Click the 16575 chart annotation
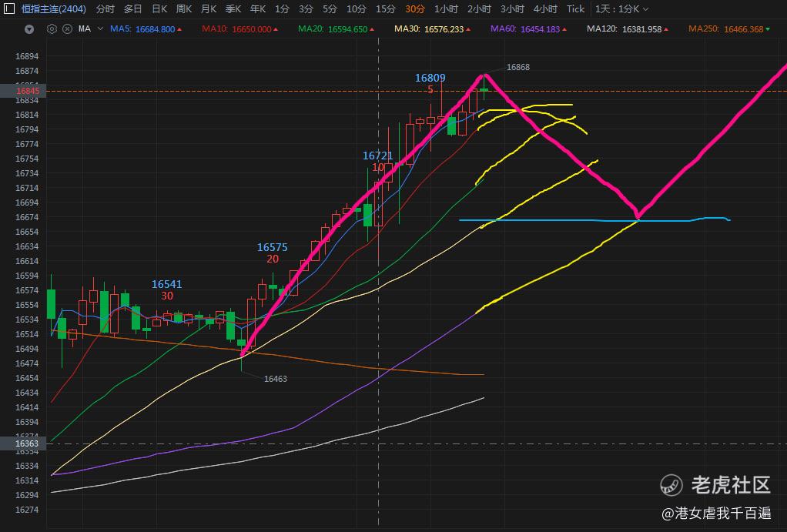 point(273,247)
